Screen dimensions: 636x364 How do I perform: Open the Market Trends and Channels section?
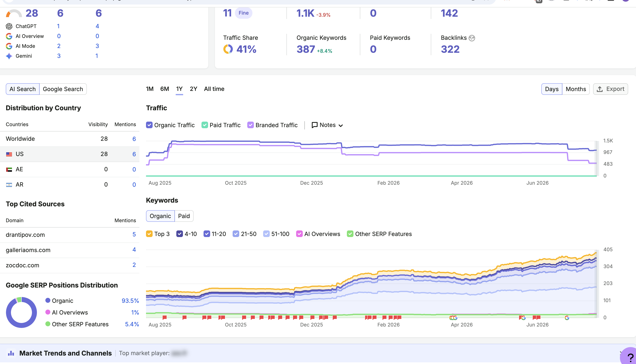pyautogui.click(x=66, y=353)
